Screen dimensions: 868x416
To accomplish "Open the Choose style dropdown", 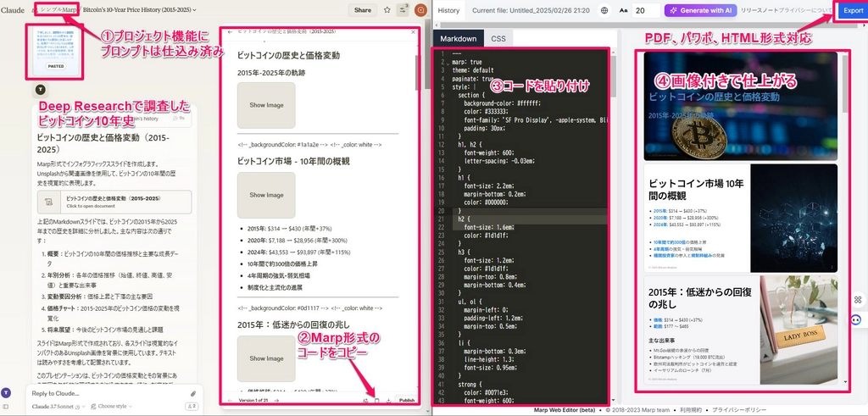I will pyautogui.click(x=113, y=406).
